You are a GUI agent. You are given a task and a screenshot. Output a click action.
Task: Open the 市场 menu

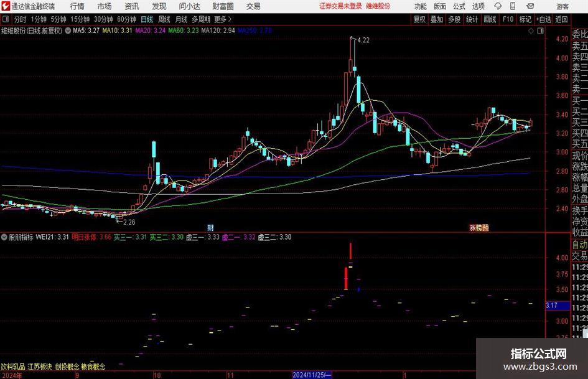click(x=105, y=6)
